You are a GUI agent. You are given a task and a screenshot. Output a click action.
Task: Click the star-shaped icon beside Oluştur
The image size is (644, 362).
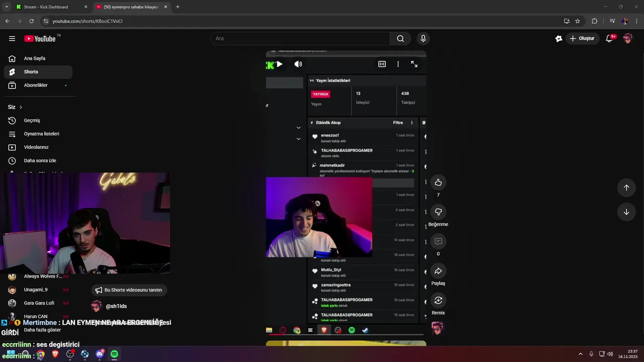coord(558,39)
